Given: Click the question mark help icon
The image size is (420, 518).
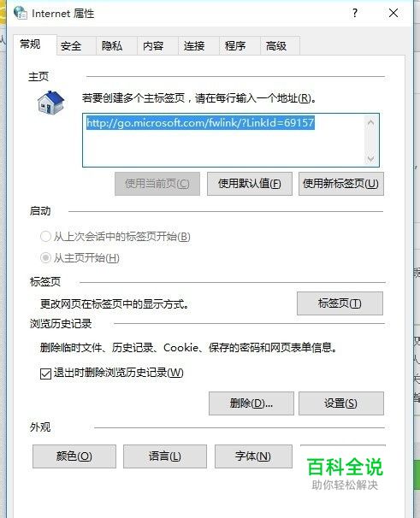Looking at the screenshot, I should 354,13.
